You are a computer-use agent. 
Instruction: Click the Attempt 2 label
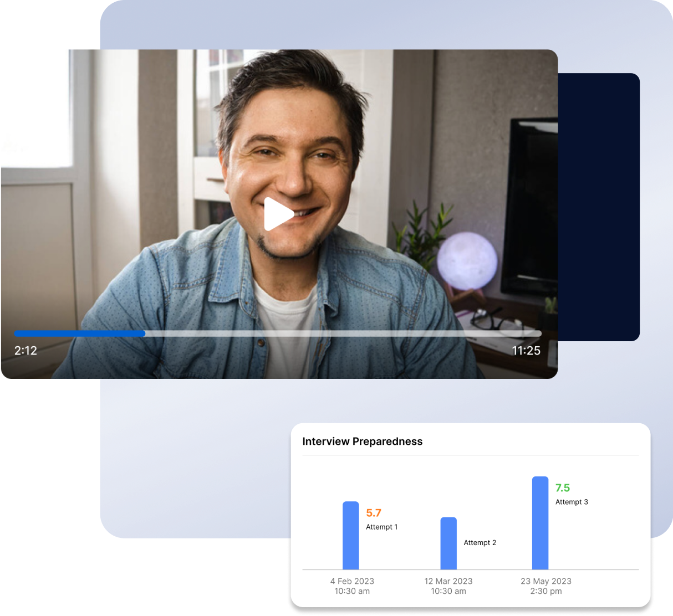pyautogui.click(x=480, y=542)
